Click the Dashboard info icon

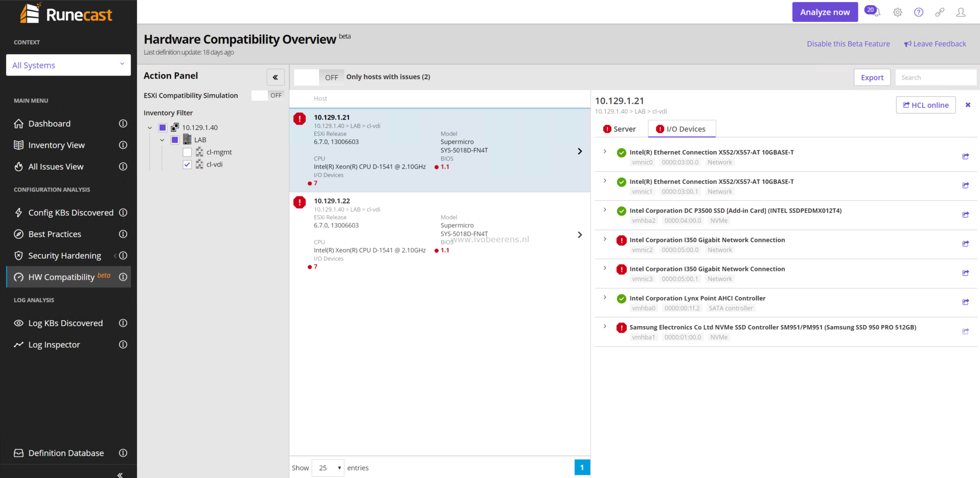pos(123,123)
